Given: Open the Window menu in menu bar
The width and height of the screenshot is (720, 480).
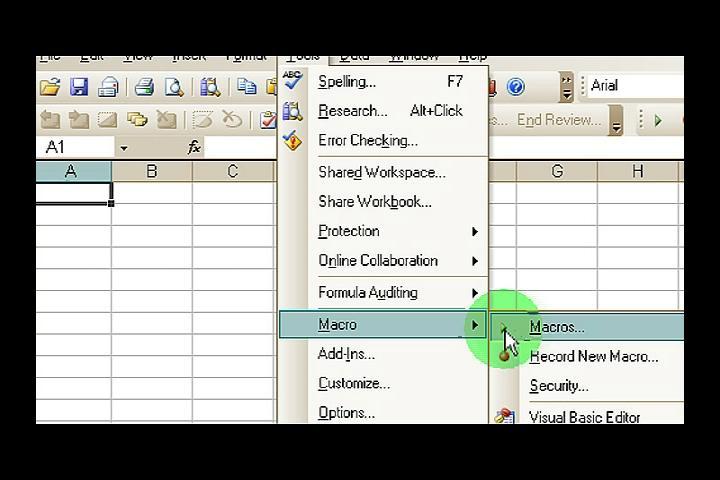Looking at the screenshot, I should click(414, 58).
